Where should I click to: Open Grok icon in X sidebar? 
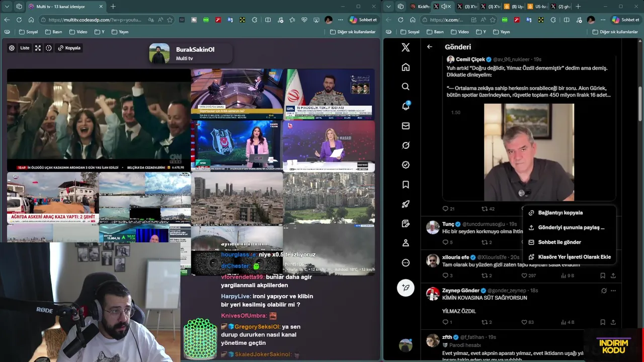[406, 145]
